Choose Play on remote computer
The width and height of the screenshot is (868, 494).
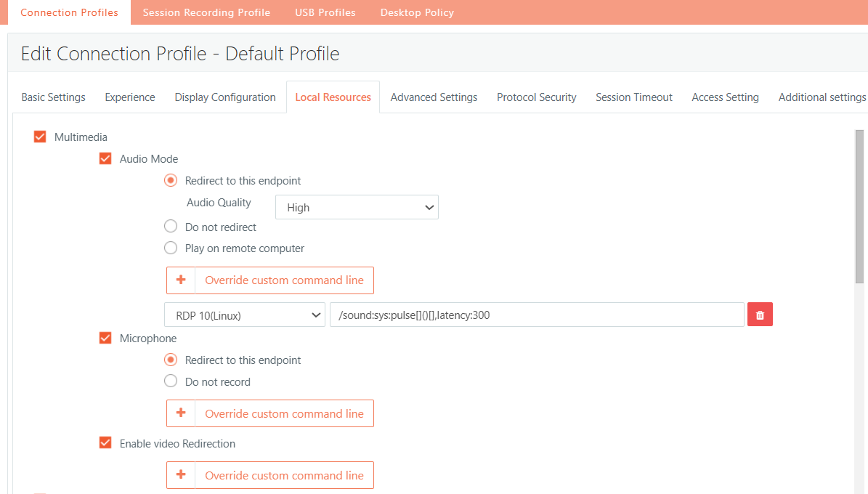click(171, 248)
